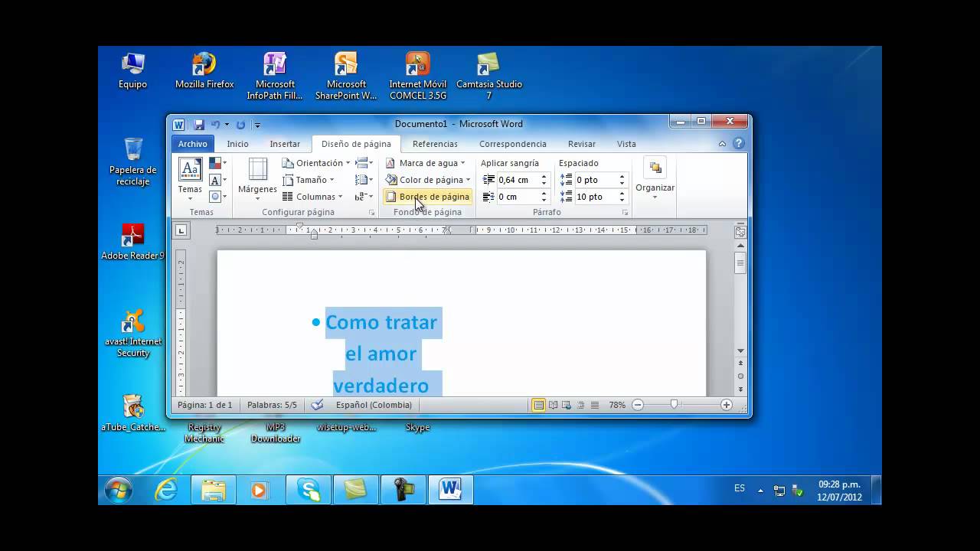Click right indent field showing 0 cm
Image resolution: width=980 pixels, height=551 pixels.
coord(517,197)
